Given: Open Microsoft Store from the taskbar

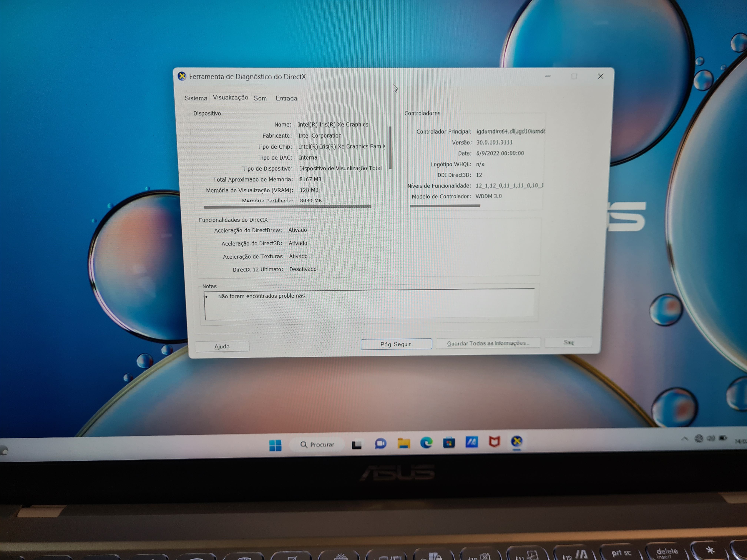Looking at the screenshot, I should click(x=449, y=442).
